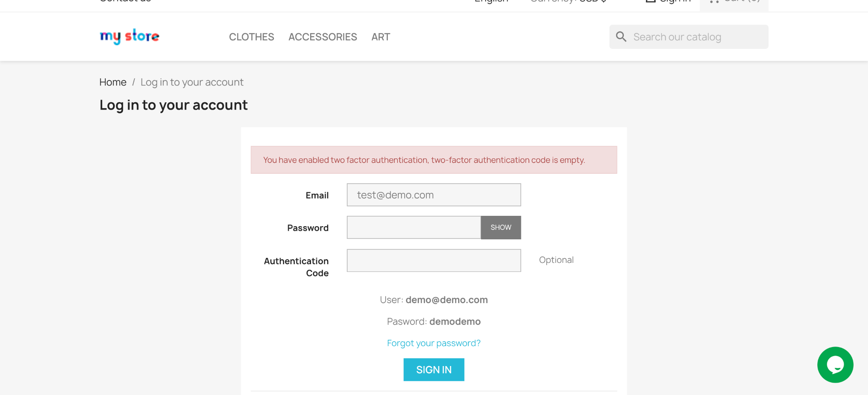
Task: Open the green chat bubble widget
Action: (x=835, y=365)
